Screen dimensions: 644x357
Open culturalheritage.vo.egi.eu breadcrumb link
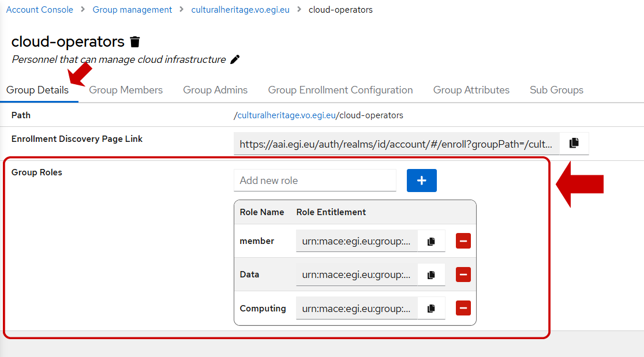pos(240,9)
